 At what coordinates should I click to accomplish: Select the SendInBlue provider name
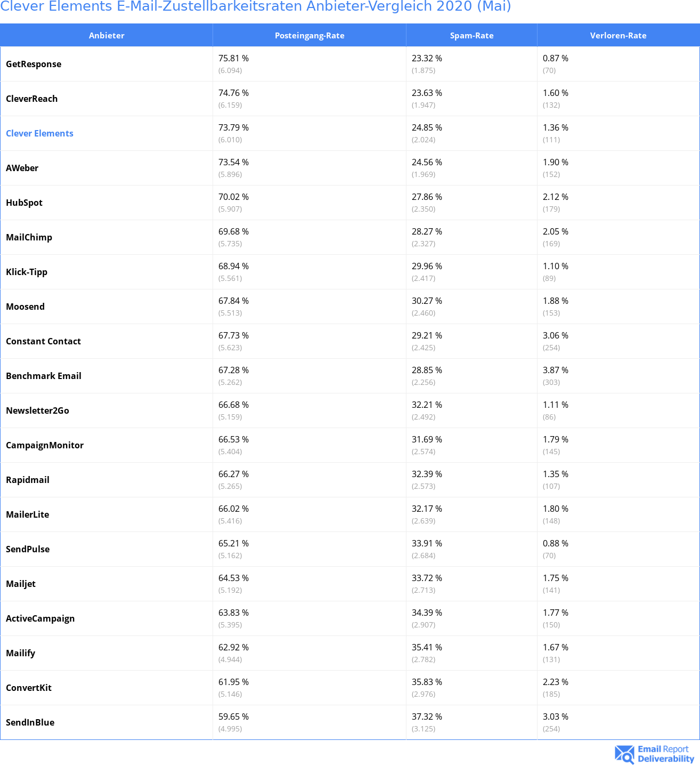30,722
